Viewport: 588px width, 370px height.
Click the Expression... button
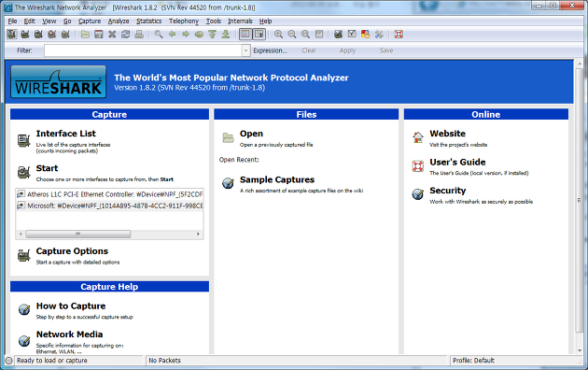270,50
